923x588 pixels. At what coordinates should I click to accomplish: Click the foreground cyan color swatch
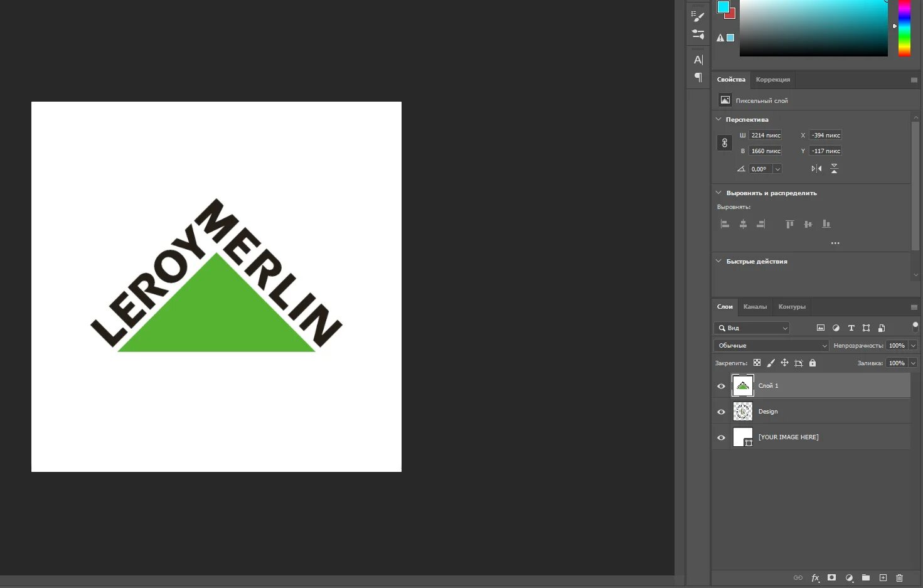723,6
